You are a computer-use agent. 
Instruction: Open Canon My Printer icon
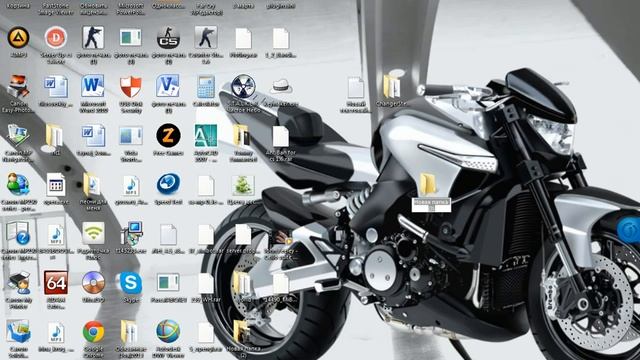[18, 282]
